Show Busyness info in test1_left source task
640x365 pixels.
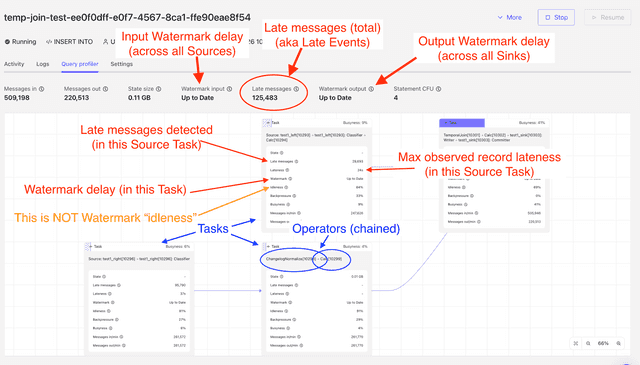288,205
